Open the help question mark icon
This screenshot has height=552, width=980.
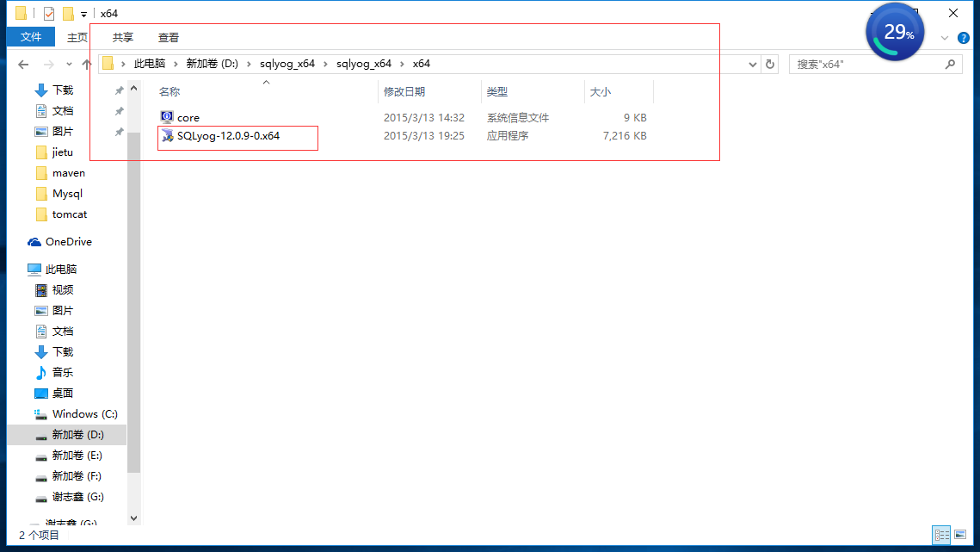coord(964,38)
